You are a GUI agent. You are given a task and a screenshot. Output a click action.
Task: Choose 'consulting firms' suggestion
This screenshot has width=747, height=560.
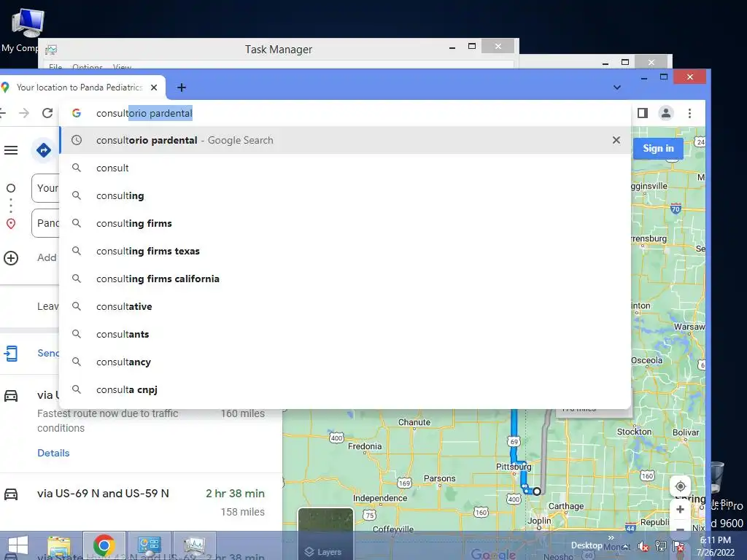(x=345, y=223)
